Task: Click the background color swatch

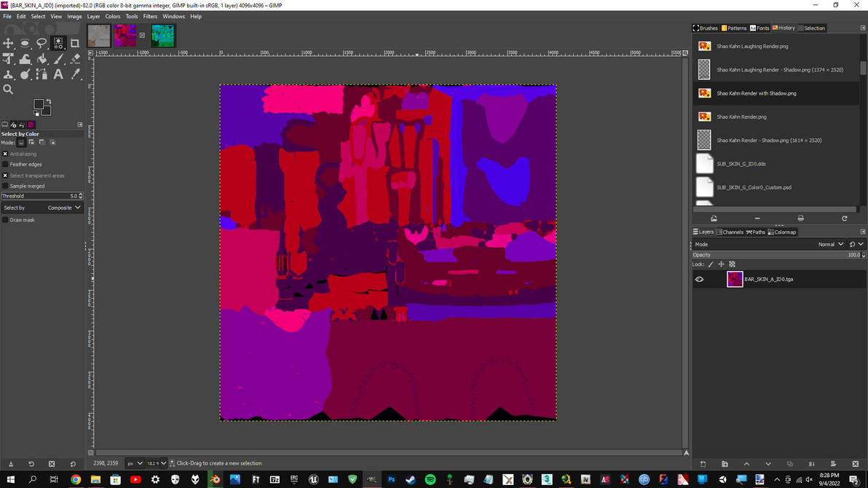Action: coord(47,111)
